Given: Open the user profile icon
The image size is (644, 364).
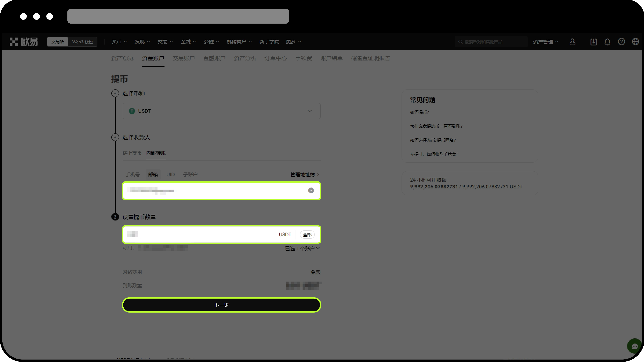Looking at the screenshot, I should (x=572, y=42).
